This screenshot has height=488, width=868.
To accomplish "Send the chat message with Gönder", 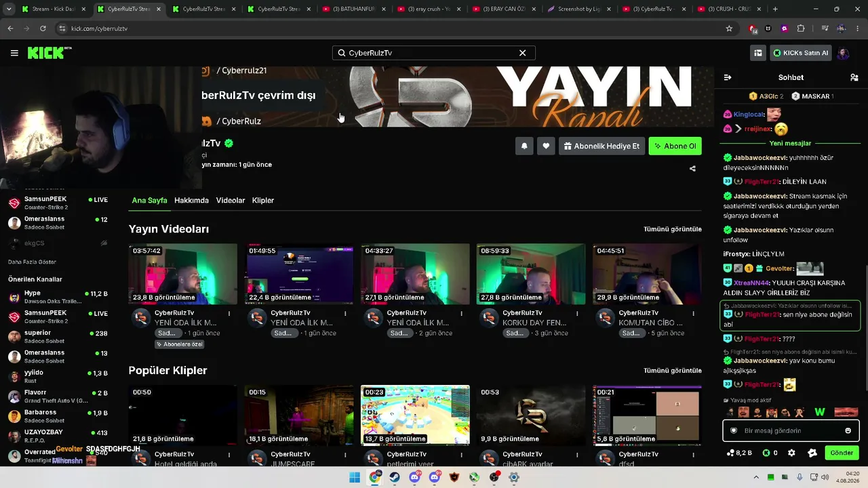I will (842, 453).
